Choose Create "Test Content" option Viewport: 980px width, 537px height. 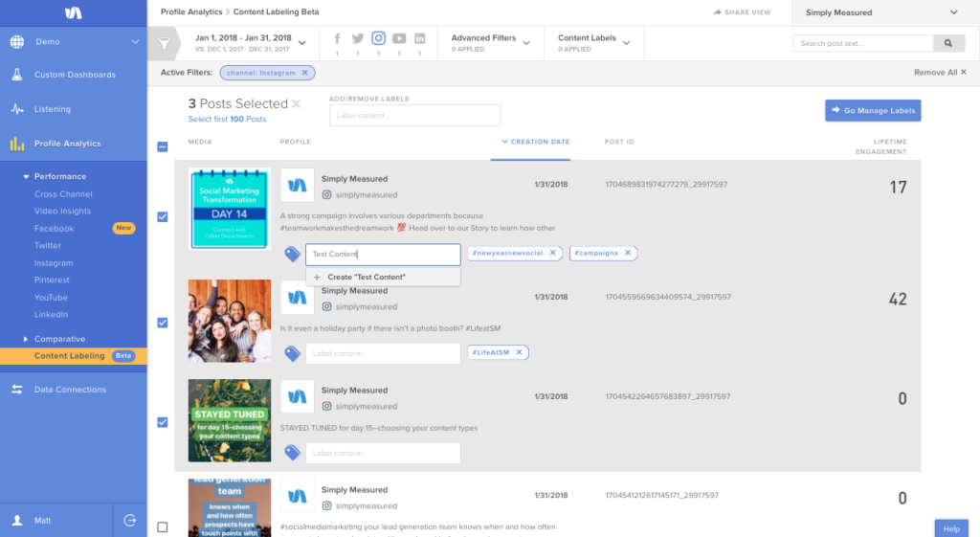383,277
